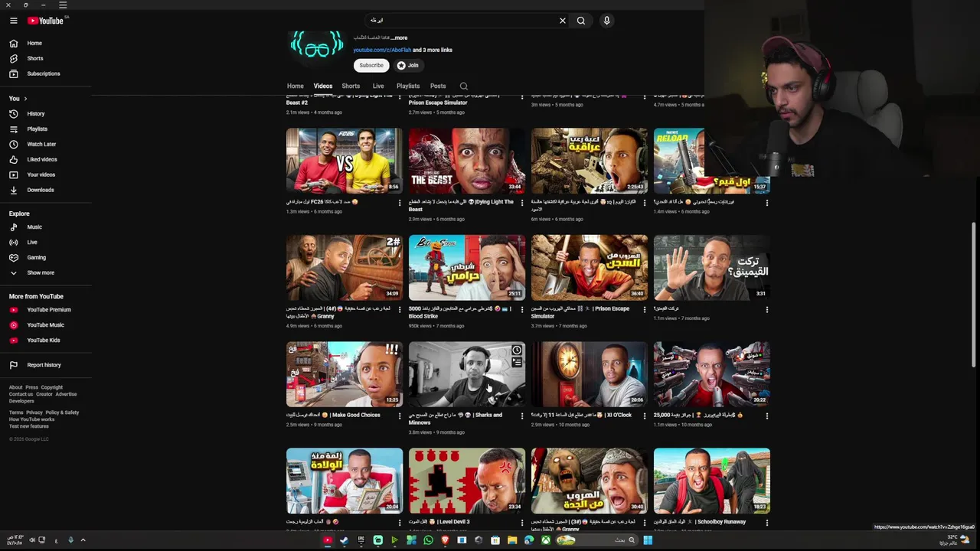980x551 pixels.
Task: Click the Join membership button
Action: point(407,65)
